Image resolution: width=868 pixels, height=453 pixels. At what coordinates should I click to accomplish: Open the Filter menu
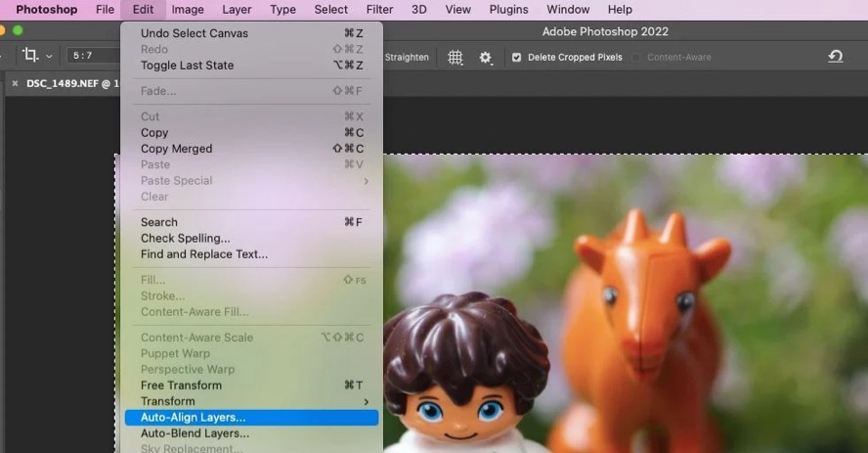[379, 10]
